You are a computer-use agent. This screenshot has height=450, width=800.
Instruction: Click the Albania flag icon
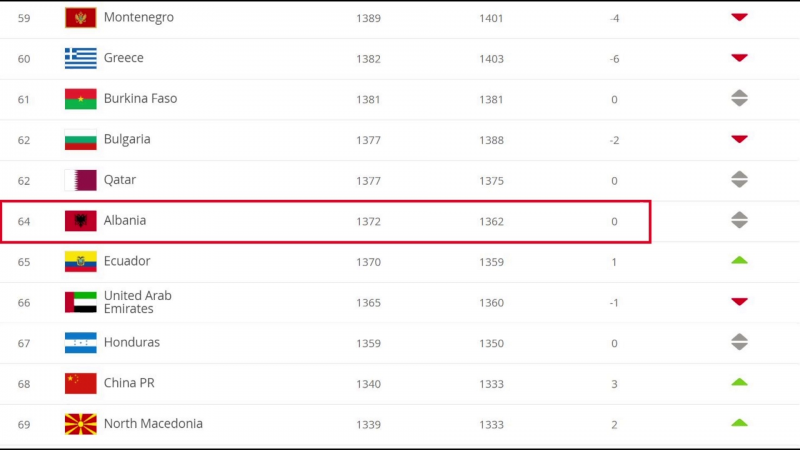pos(81,221)
